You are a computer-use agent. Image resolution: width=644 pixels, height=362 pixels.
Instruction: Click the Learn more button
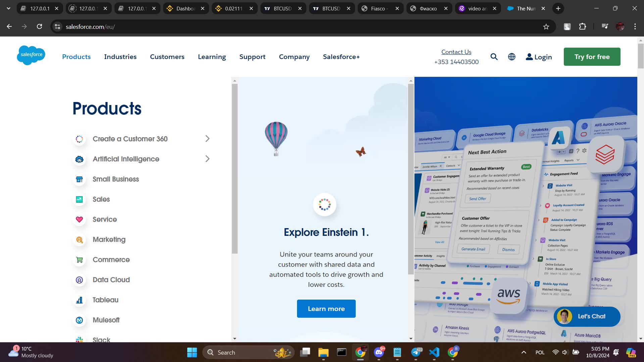tap(326, 309)
